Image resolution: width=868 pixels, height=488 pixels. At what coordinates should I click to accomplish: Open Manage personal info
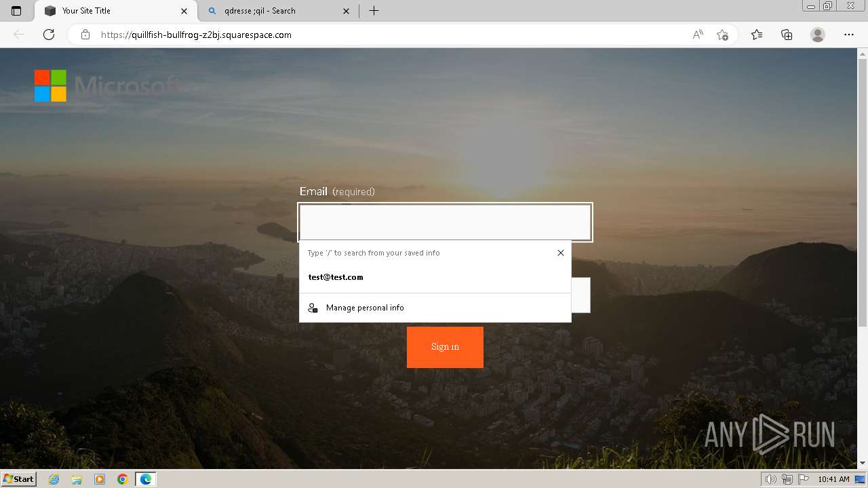point(435,308)
